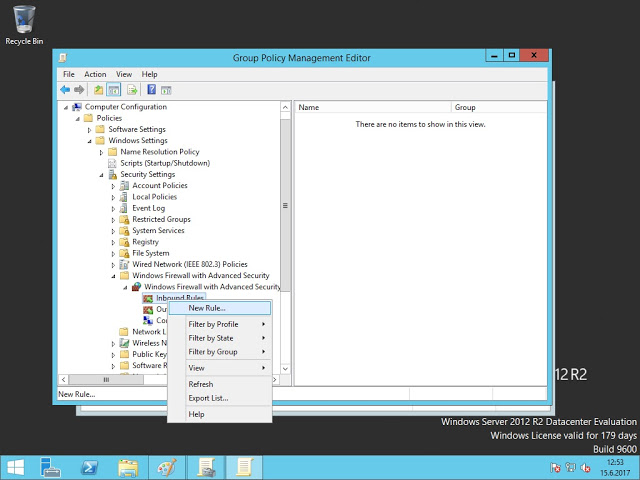Choose Refresh in the context menu
The height and width of the screenshot is (480, 640).
(200, 384)
